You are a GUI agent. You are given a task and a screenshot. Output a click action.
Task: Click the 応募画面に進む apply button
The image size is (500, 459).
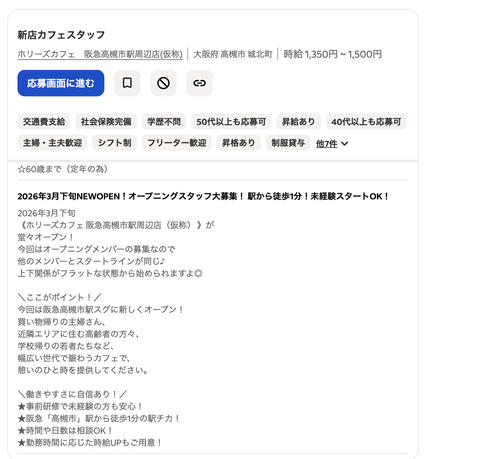tap(61, 83)
